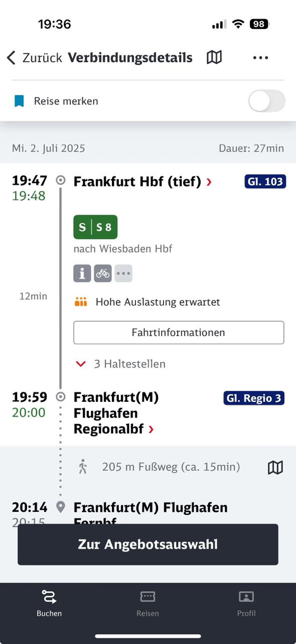Tap the train information 'i' icon

coord(82,273)
